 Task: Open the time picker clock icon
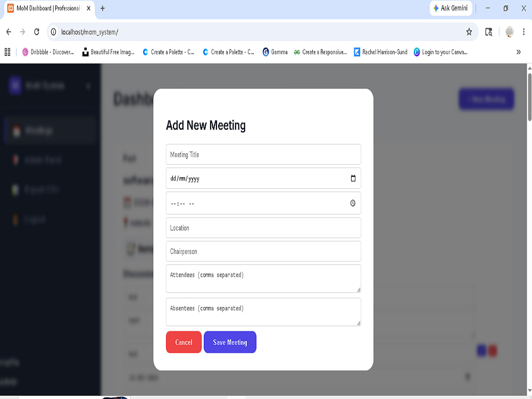tap(353, 203)
